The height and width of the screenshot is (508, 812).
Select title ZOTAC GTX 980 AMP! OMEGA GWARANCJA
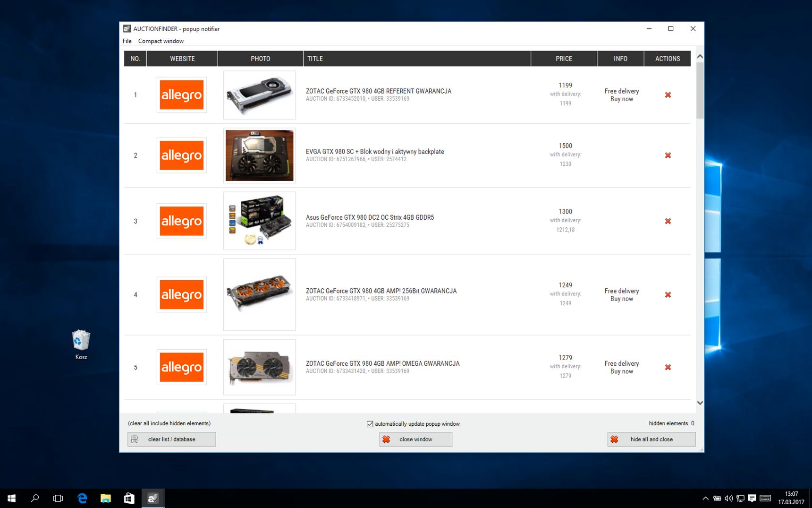[x=382, y=363]
